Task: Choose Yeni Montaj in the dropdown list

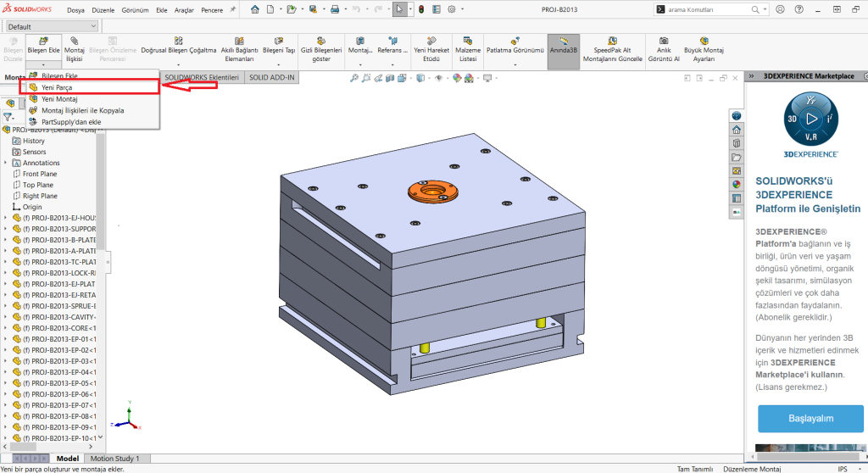Action: [x=59, y=98]
